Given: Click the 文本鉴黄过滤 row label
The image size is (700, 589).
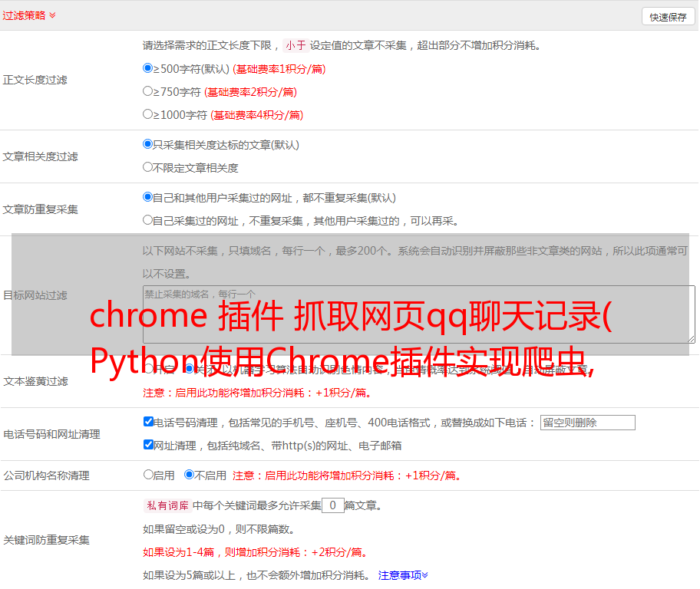Looking at the screenshot, I should pyautogui.click(x=36, y=381).
